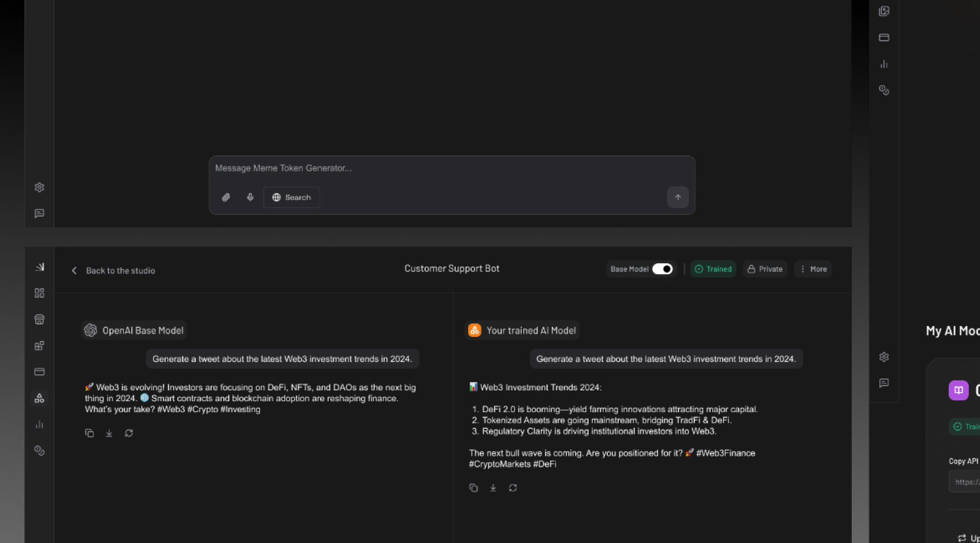Viewport: 980px width, 543px height.
Task: Focus the Message Meme Token Generator field
Action: coord(452,168)
